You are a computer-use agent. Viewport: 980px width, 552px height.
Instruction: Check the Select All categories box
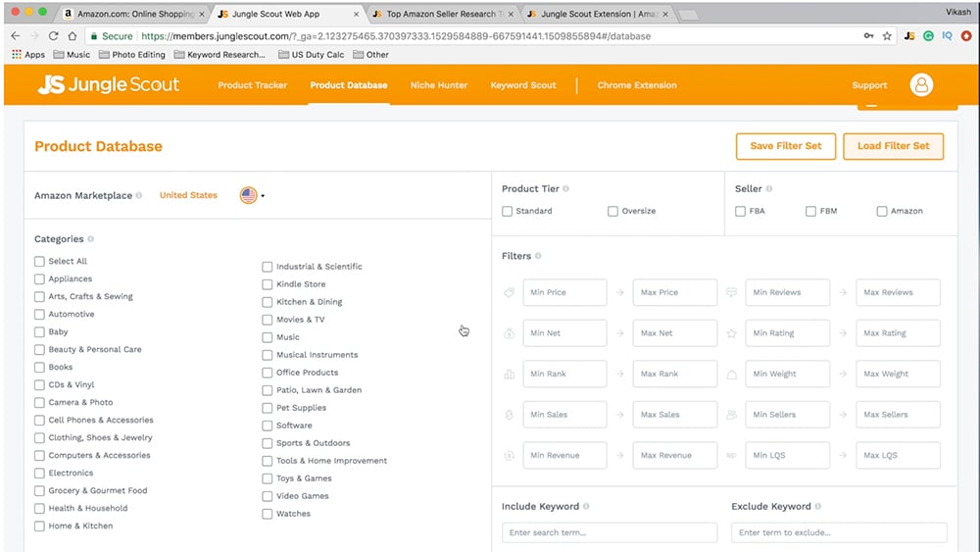[x=39, y=262]
